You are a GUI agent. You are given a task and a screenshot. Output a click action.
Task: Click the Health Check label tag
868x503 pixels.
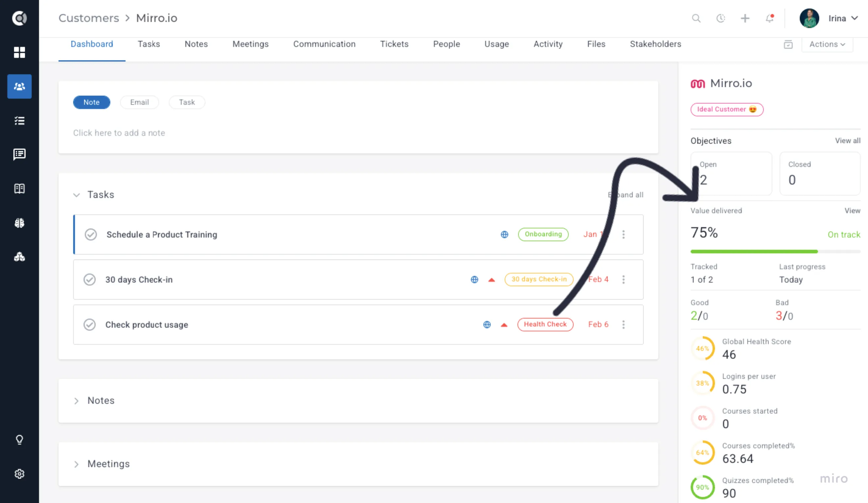click(x=545, y=324)
